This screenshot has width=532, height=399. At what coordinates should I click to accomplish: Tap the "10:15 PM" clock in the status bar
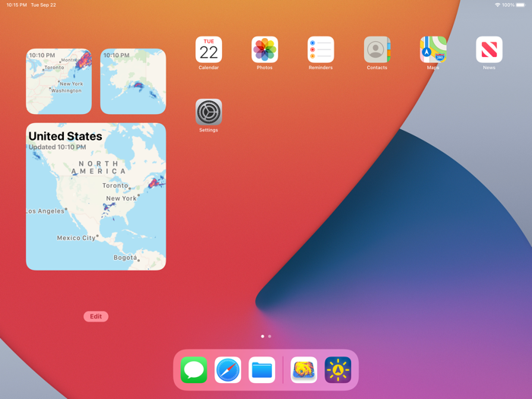(x=17, y=5)
